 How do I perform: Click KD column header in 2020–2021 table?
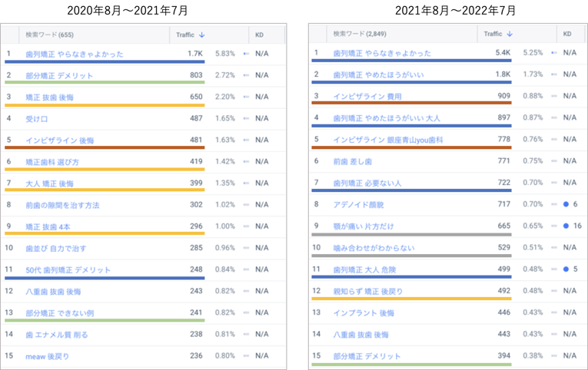(x=259, y=35)
